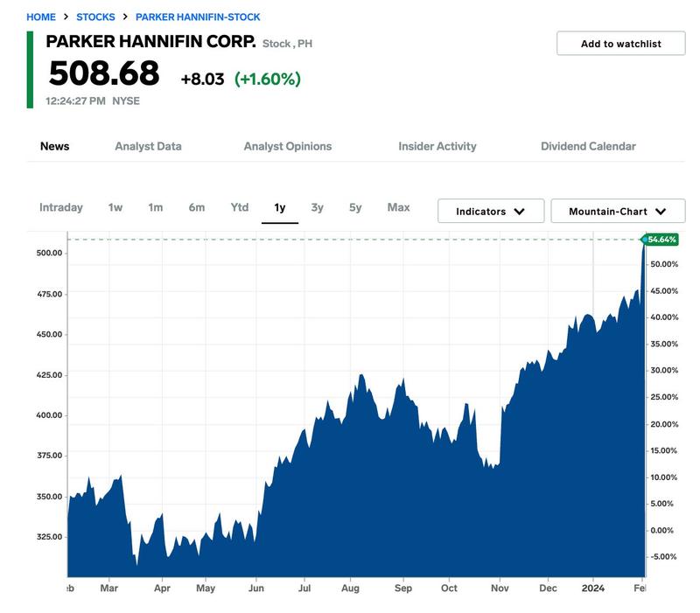Click the 12:24:27 PM timestamp
Screen dimensions: 700x613
coord(75,101)
